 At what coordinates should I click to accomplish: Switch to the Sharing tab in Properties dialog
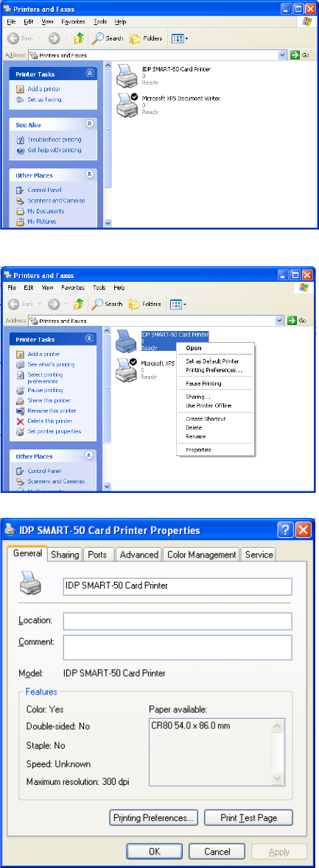pyautogui.click(x=65, y=554)
